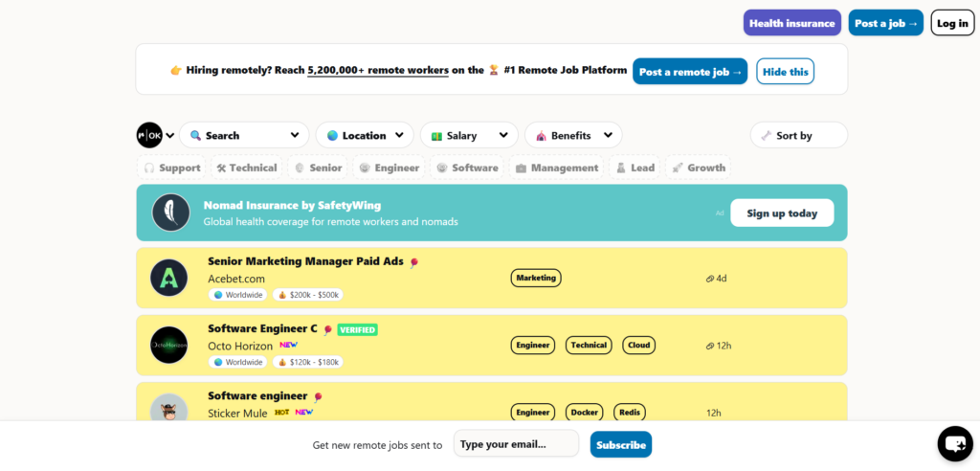Open the Sort by dropdown
980x471 pixels.
pyautogui.click(x=799, y=135)
